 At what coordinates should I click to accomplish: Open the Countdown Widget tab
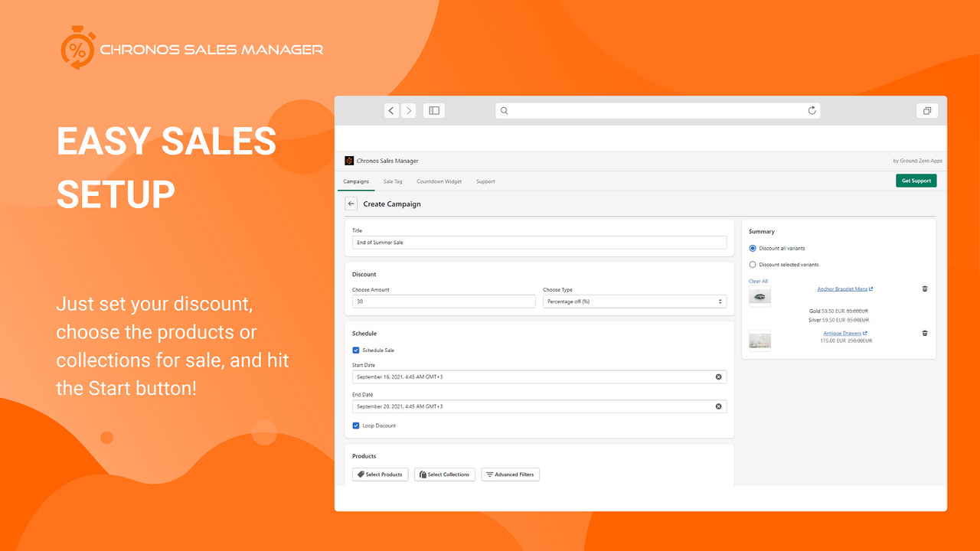click(439, 181)
